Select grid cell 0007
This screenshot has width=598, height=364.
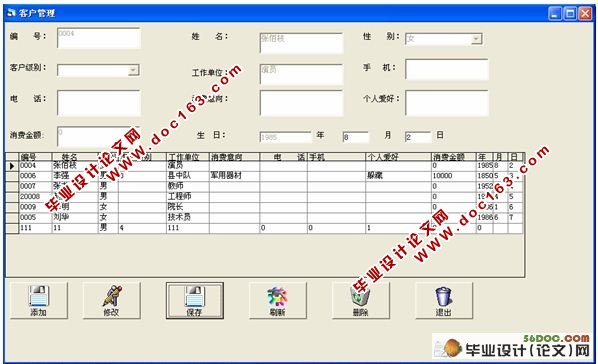[x=35, y=186]
